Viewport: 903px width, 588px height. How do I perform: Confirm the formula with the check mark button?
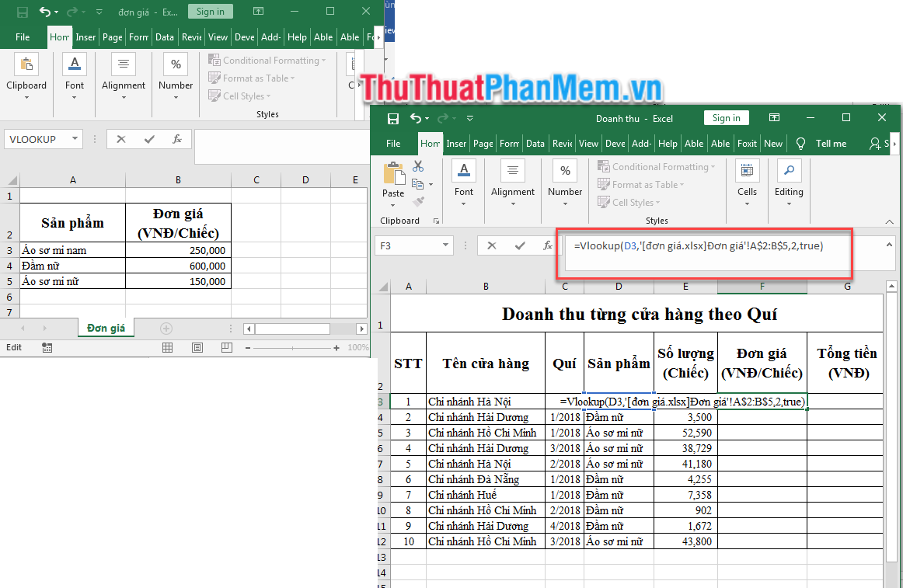[520, 245]
